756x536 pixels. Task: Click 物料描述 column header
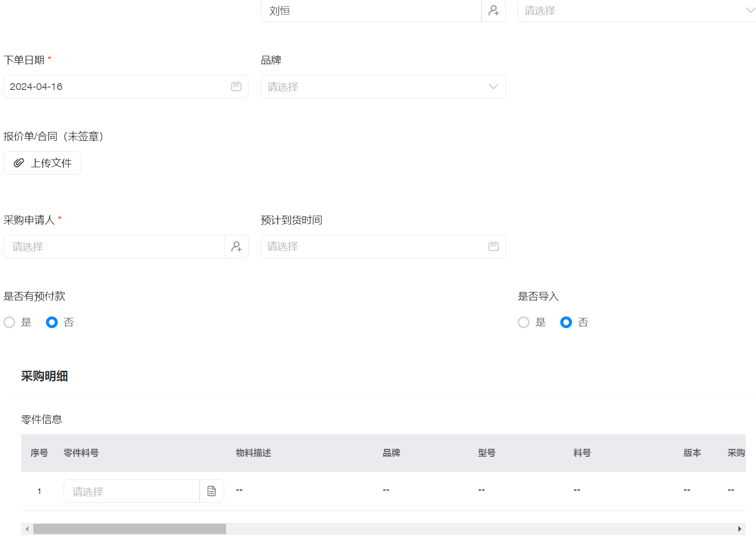coord(253,453)
